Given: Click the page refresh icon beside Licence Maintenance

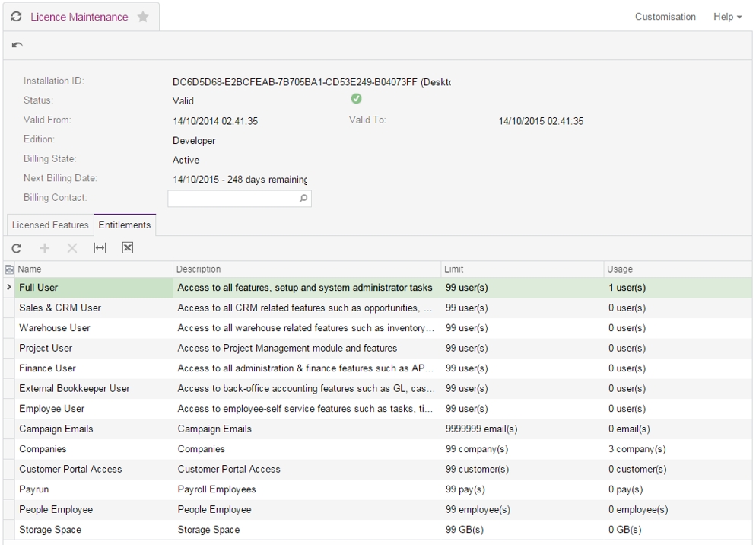Looking at the screenshot, I should [x=17, y=17].
